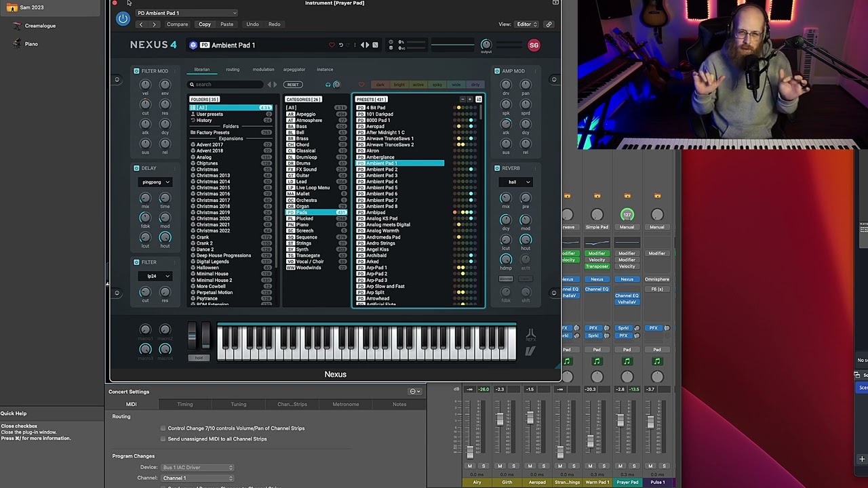Click the Redo button in plug-in header
The image size is (868, 488).
click(274, 24)
